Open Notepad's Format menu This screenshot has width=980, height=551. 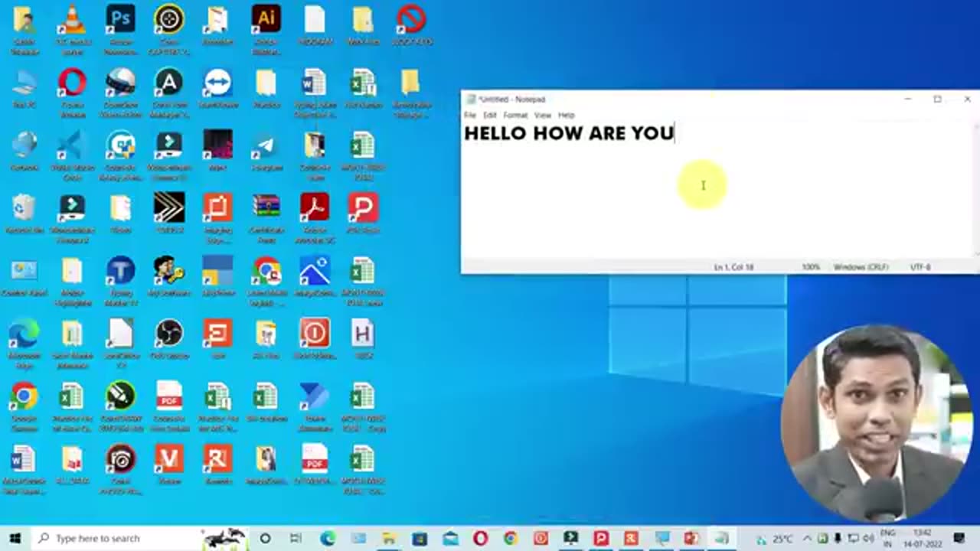tap(515, 115)
